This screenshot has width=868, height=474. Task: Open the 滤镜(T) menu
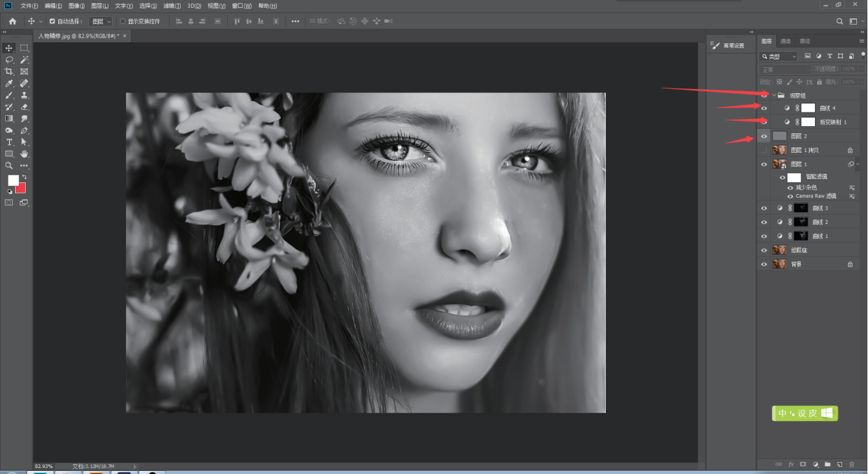click(x=172, y=6)
